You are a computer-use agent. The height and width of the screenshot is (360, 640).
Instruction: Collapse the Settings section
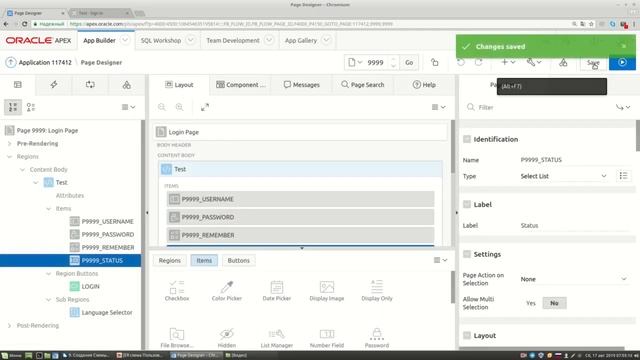click(x=467, y=254)
